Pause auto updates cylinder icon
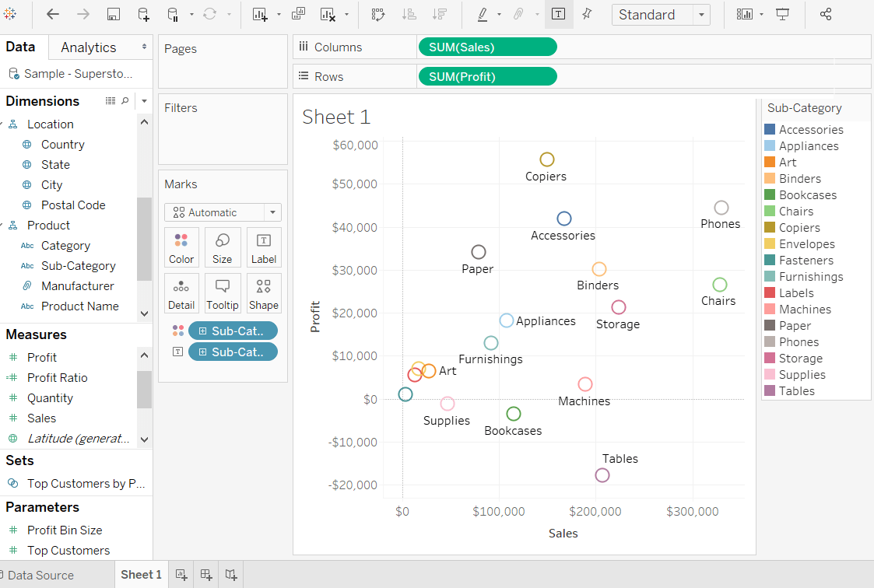 click(x=174, y=15)
